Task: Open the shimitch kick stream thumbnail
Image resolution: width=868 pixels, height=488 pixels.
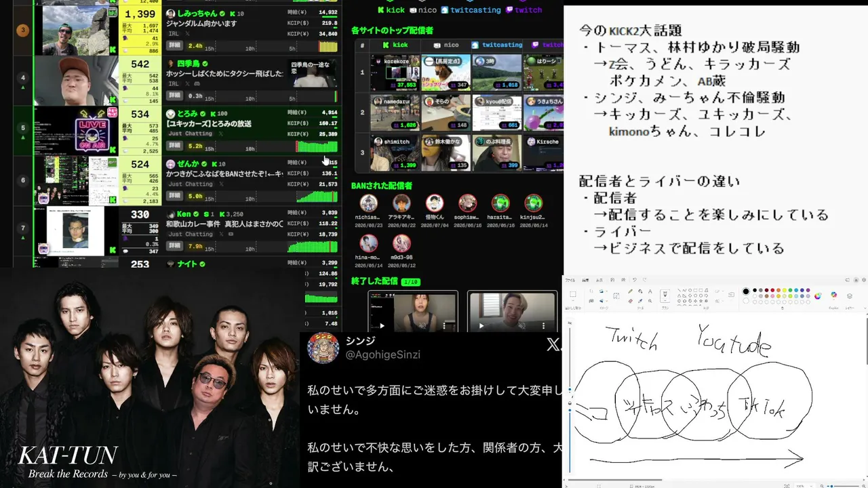Action: [395, 152]
